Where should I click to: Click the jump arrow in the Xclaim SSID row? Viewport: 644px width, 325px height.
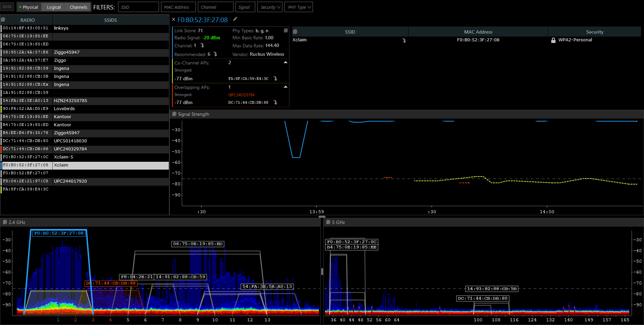click(x=404, y=40)
